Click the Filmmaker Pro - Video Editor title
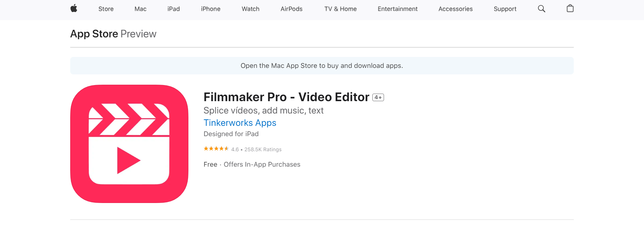The width and height of the screenshot is (644, 227). (286, 97)
